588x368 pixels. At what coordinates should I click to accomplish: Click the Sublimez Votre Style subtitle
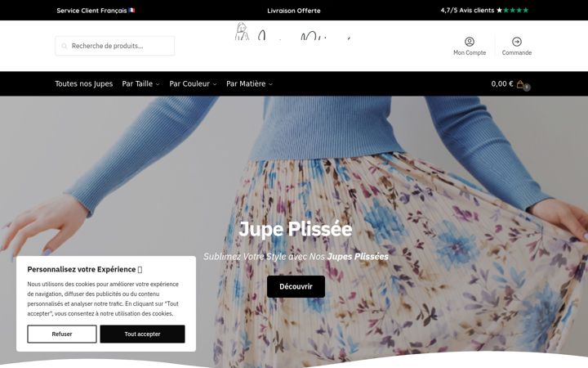coord(296,257)
